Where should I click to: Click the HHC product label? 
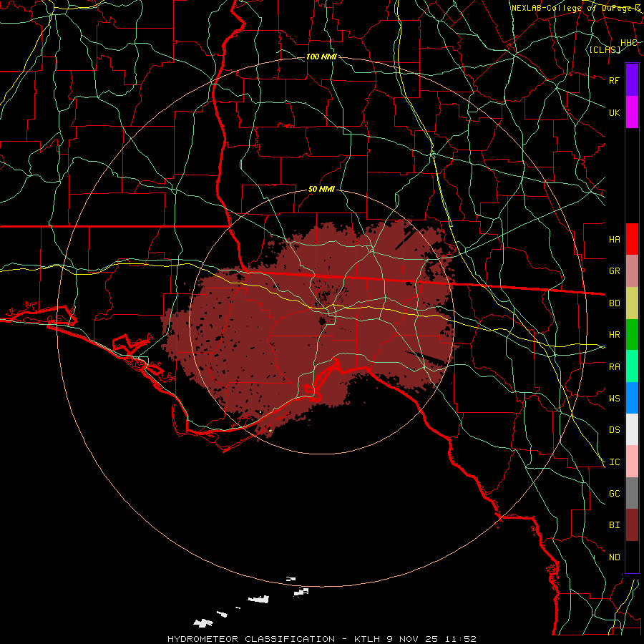tap(629, 43)
